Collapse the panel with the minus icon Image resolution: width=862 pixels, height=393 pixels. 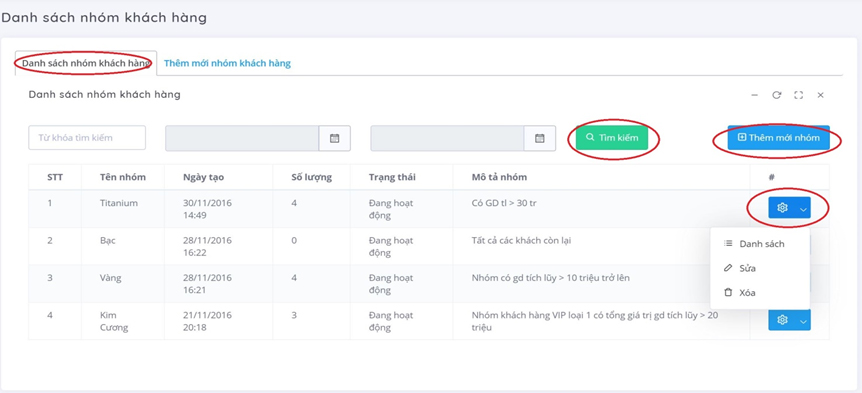pos(755,95)
